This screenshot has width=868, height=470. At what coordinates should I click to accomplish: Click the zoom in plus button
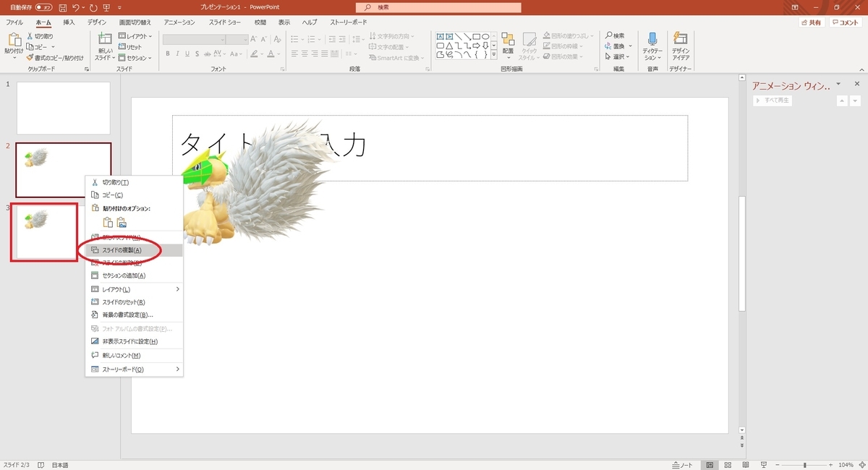[x=830, y=464]
